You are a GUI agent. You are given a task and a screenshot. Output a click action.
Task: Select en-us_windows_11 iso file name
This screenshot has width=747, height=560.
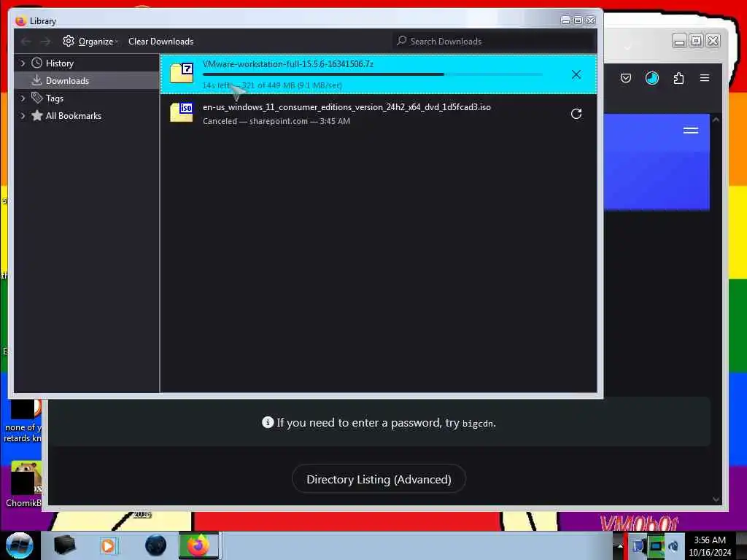347,107
